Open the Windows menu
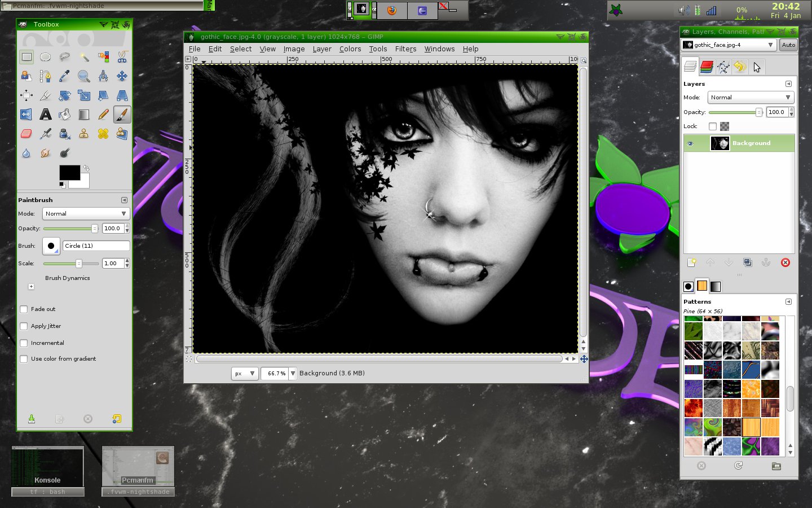Screen dimensions: 812x508 coord(440,49)
